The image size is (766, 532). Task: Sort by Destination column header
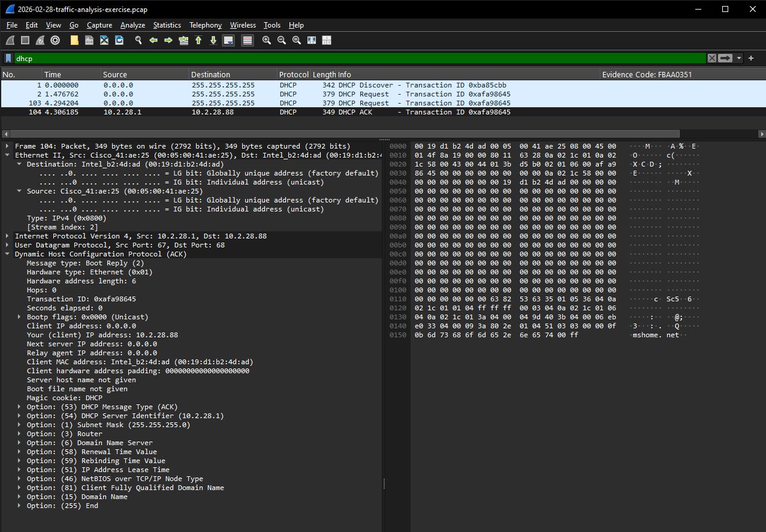233,74
